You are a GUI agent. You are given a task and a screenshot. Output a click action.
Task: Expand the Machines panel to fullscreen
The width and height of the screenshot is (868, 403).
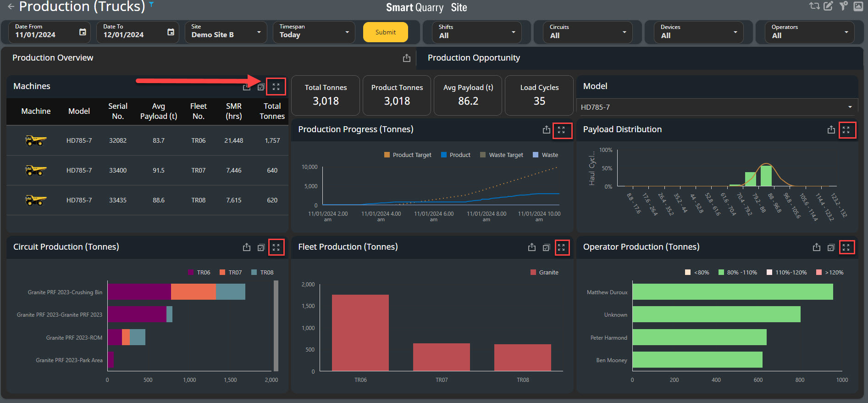276,87
